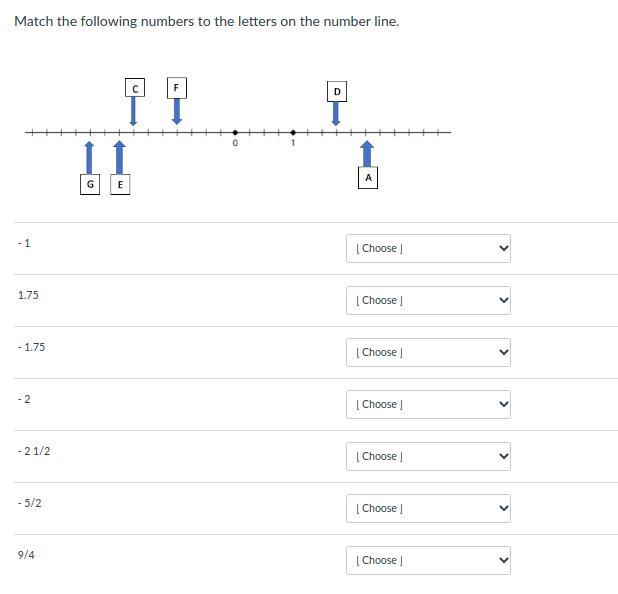Click the letter F label box

click(x=176, y=88)
